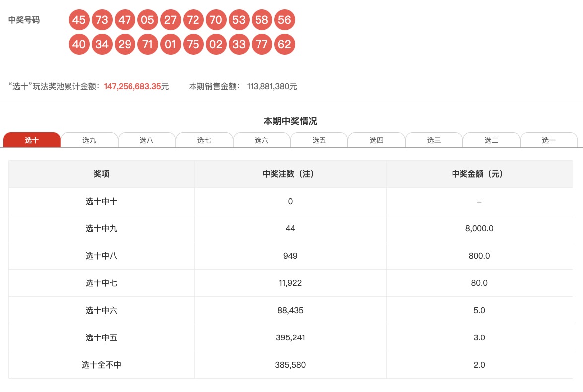Click the 中奖金额（元） column header
583x392 pixels.
click(479, 174)
